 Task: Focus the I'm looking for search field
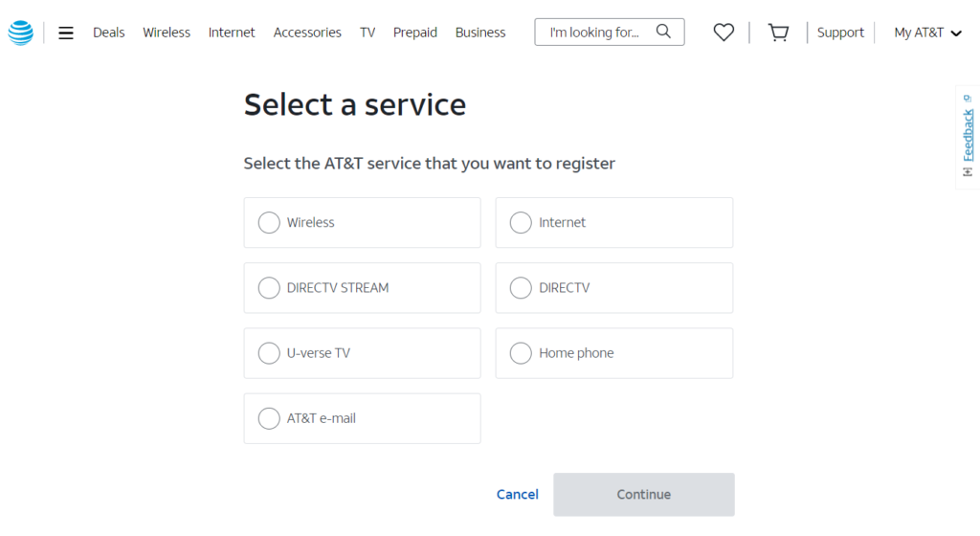pyautogui.click(x=610, y=32)
